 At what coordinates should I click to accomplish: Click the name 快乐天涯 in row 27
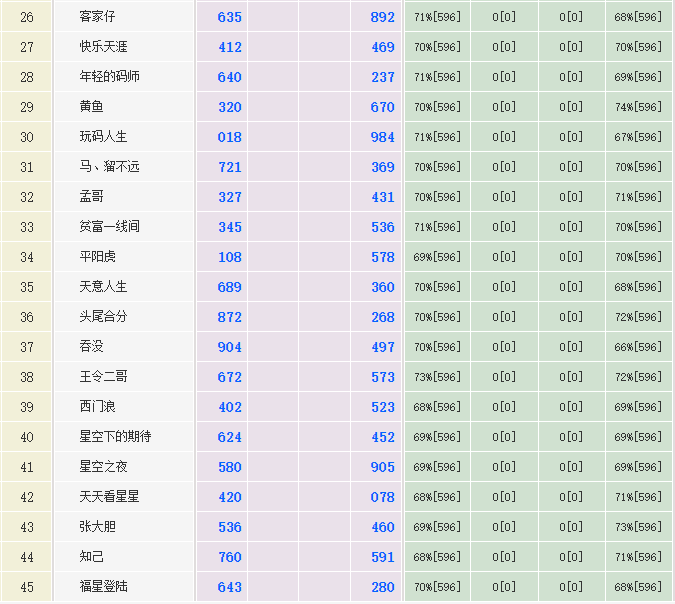click(x=104, y=47)
